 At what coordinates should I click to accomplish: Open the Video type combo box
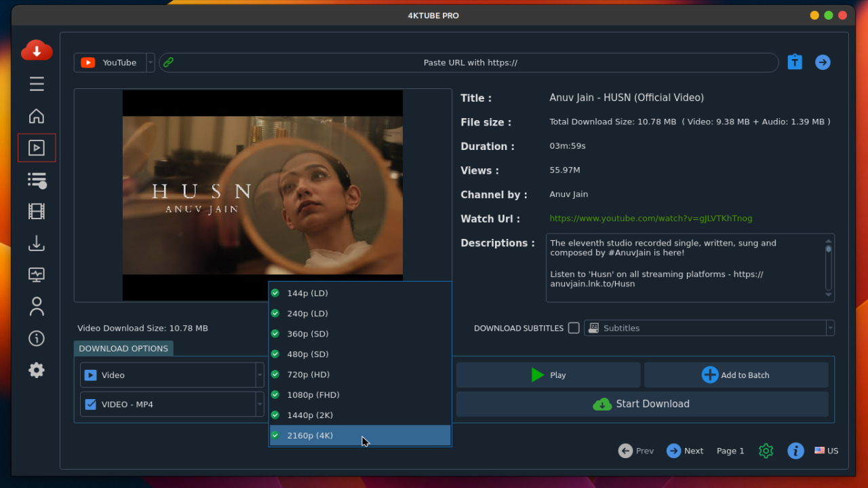pyautogui.click(x=172, y=375)
